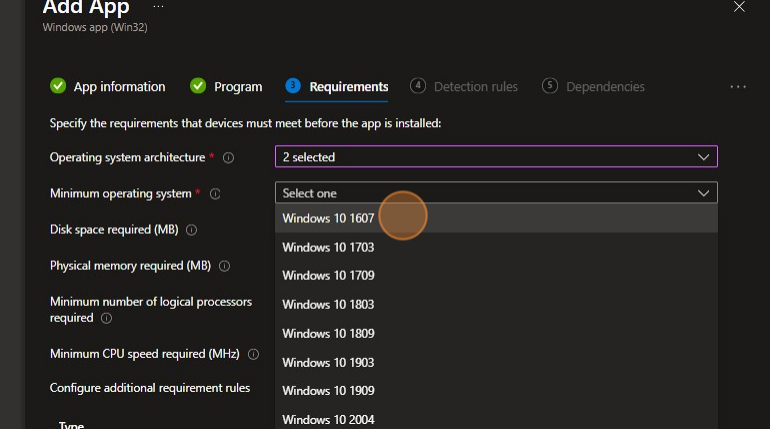Go back to App information step
Screen dimensions: 770x429
tap(108, 87)
